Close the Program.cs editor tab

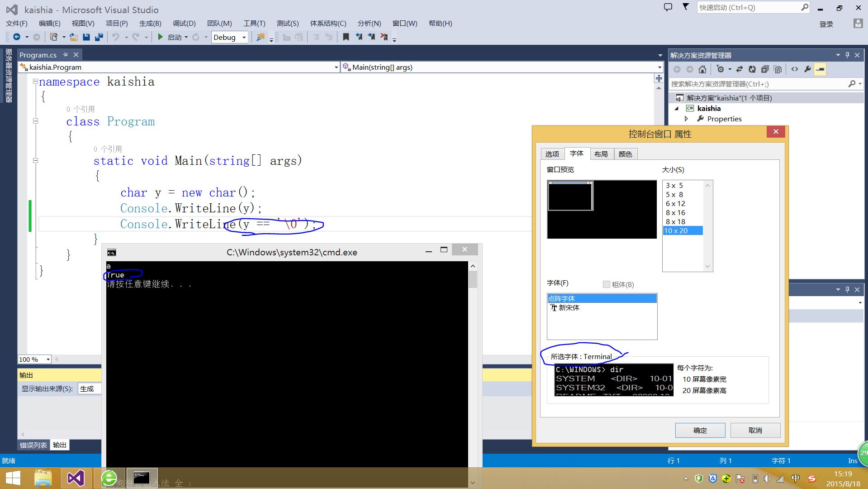click(76, 55)
